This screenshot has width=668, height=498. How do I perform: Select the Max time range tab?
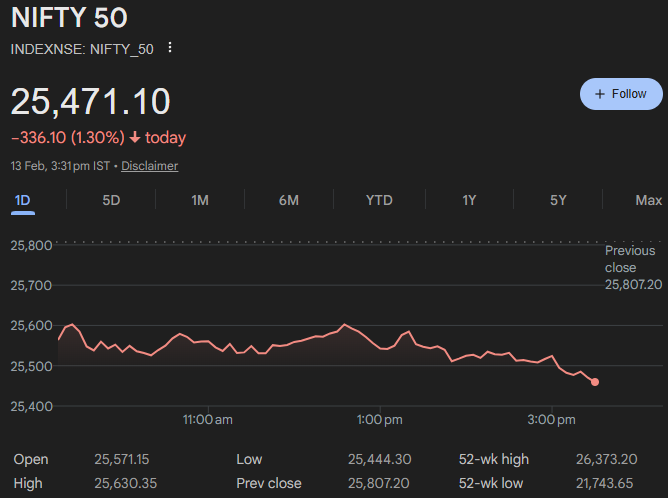tap(648, 200)
